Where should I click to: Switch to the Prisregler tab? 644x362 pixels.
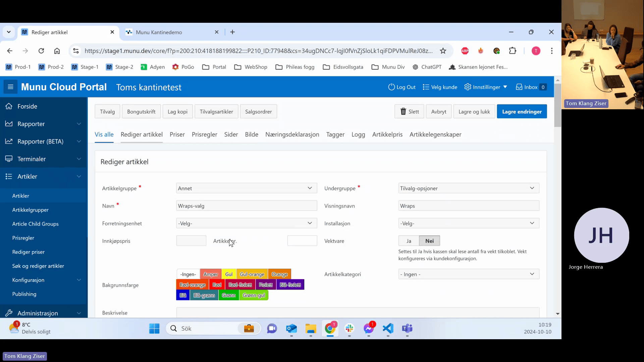click(205, 134)
